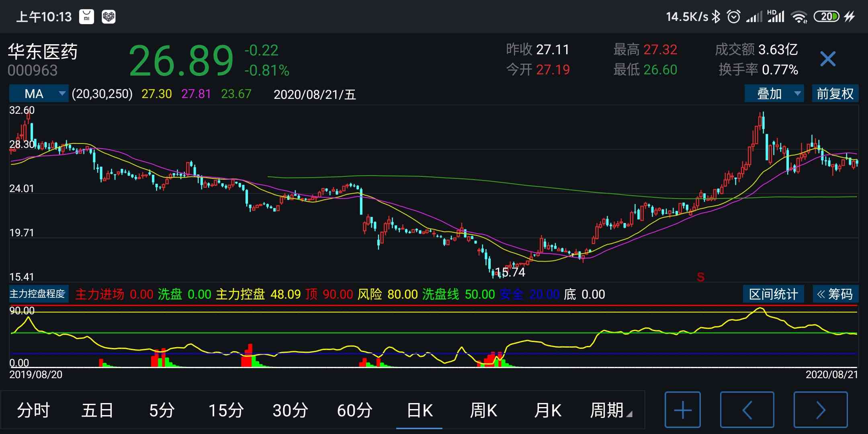
Task: Switch to the 分时 intraday tab
Action: click(33, 410)
